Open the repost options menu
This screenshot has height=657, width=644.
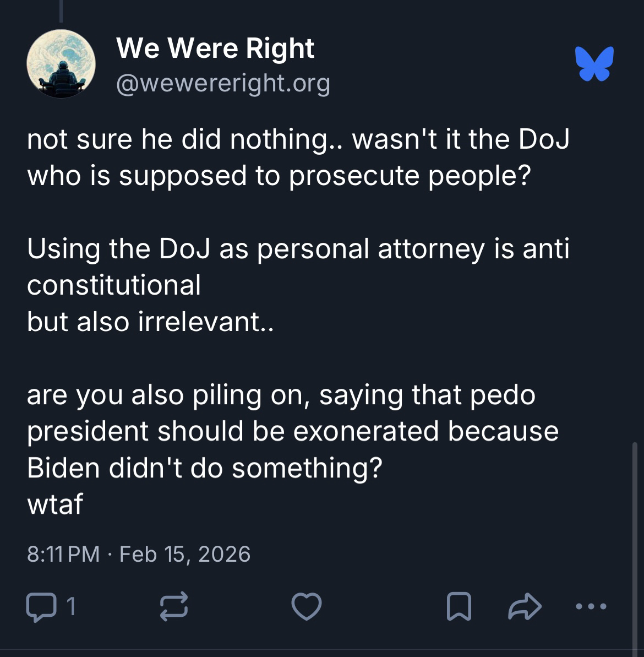coord(174,607)
